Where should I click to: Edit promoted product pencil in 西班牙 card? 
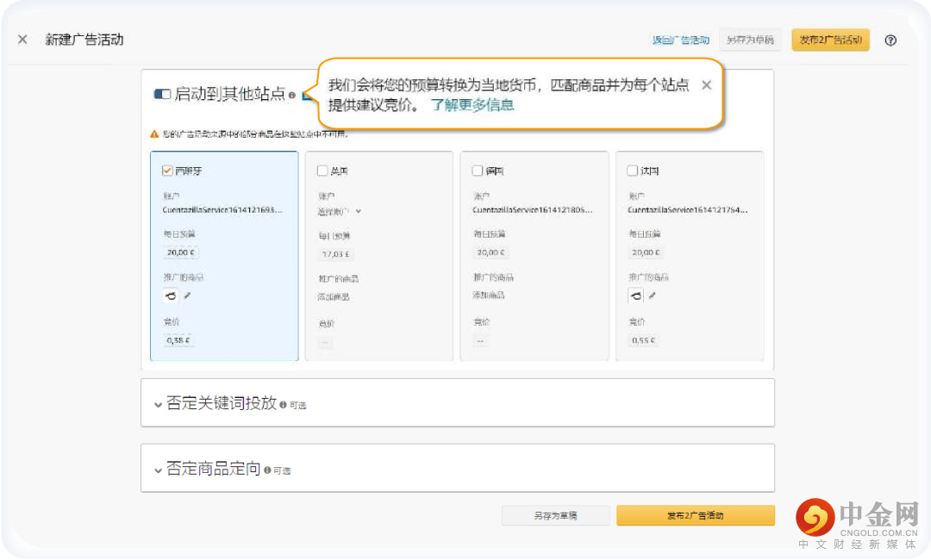click(x=188, y=296)
